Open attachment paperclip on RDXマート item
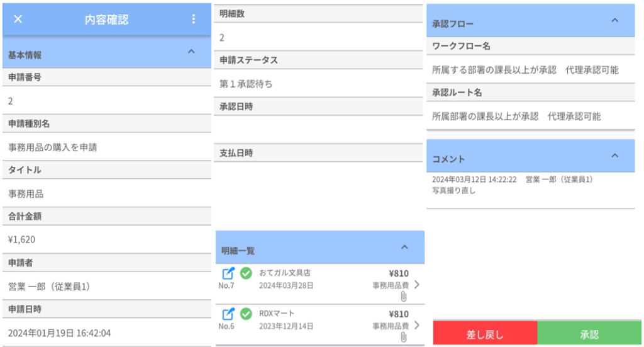 coord(404,337)
